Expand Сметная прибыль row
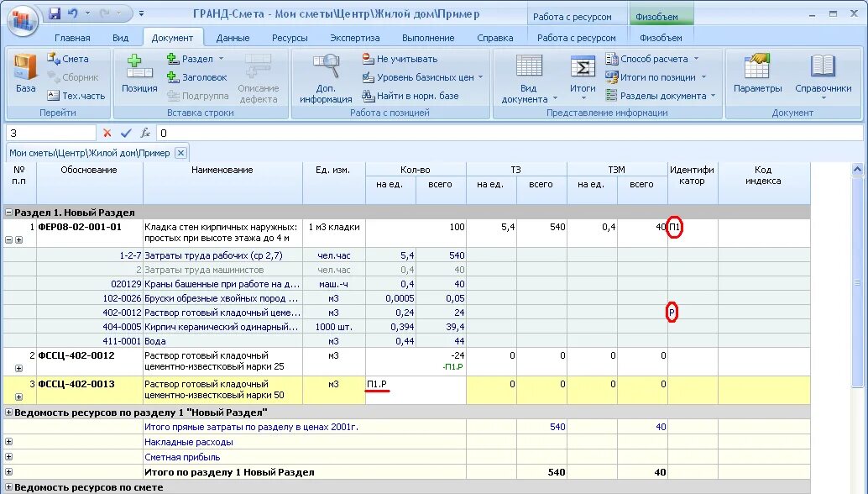 [8, 456]
